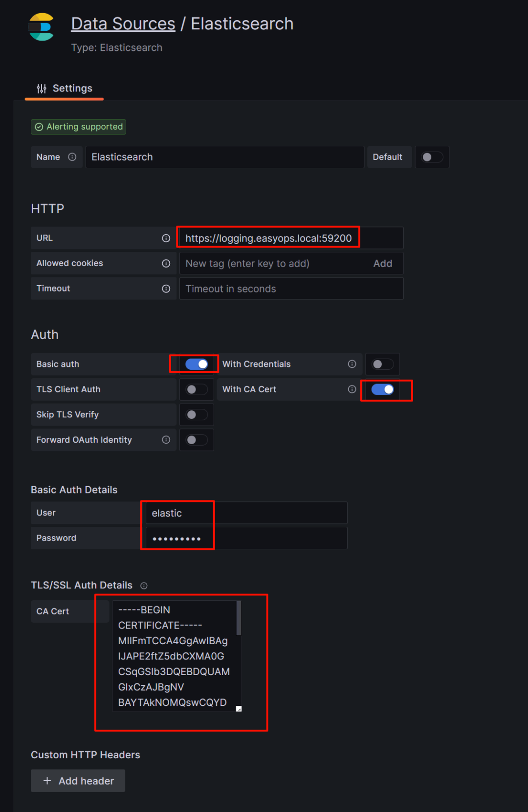Click the CA Cert textarea scrollbar

click(239, 618)
